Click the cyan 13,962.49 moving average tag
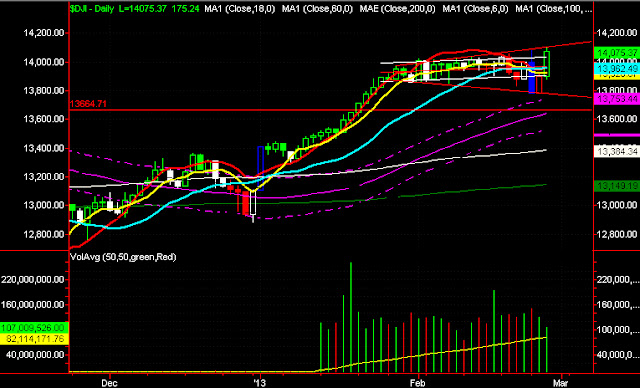Image resolution: width=640 pixels, height=388 pixels. [617, 68]
